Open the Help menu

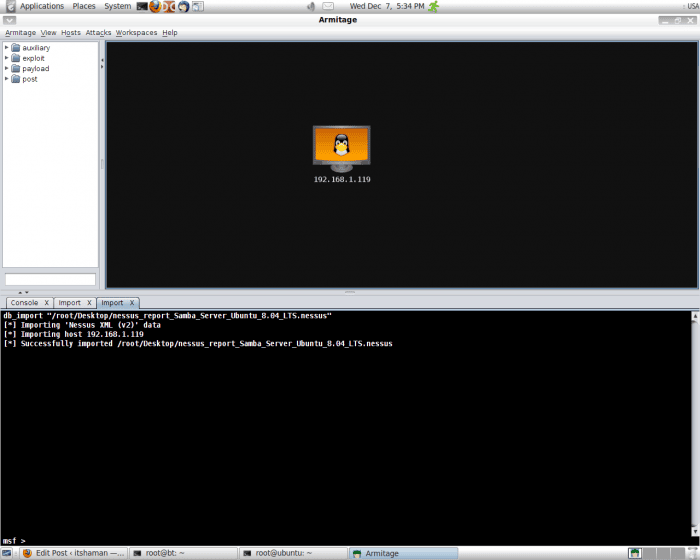pyautogui.click(x=170, y=33)
